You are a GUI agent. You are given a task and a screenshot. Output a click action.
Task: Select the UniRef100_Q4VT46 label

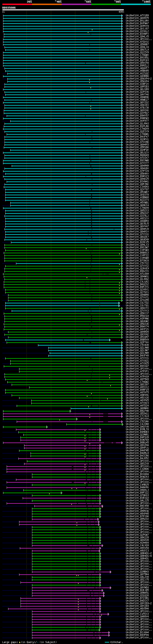137,94
